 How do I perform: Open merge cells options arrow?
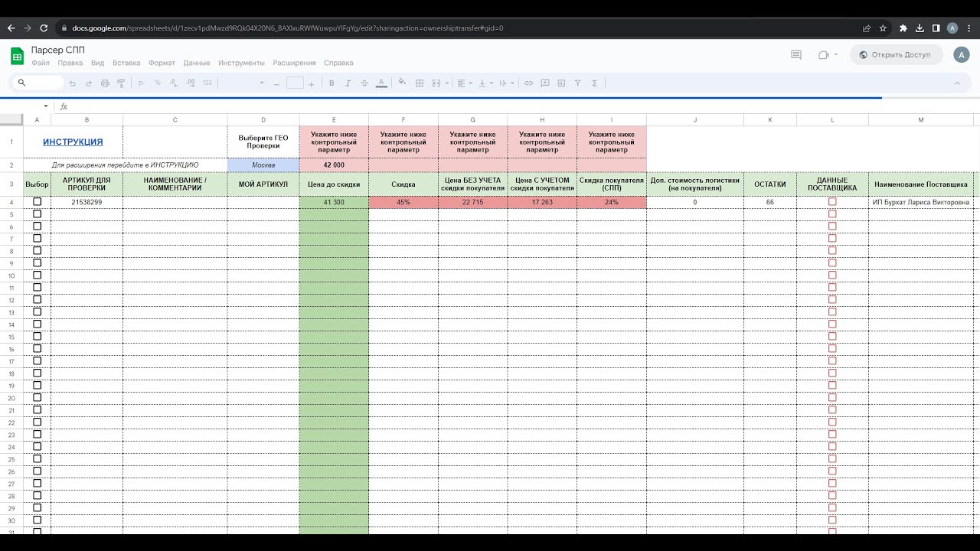click(446, 83)
